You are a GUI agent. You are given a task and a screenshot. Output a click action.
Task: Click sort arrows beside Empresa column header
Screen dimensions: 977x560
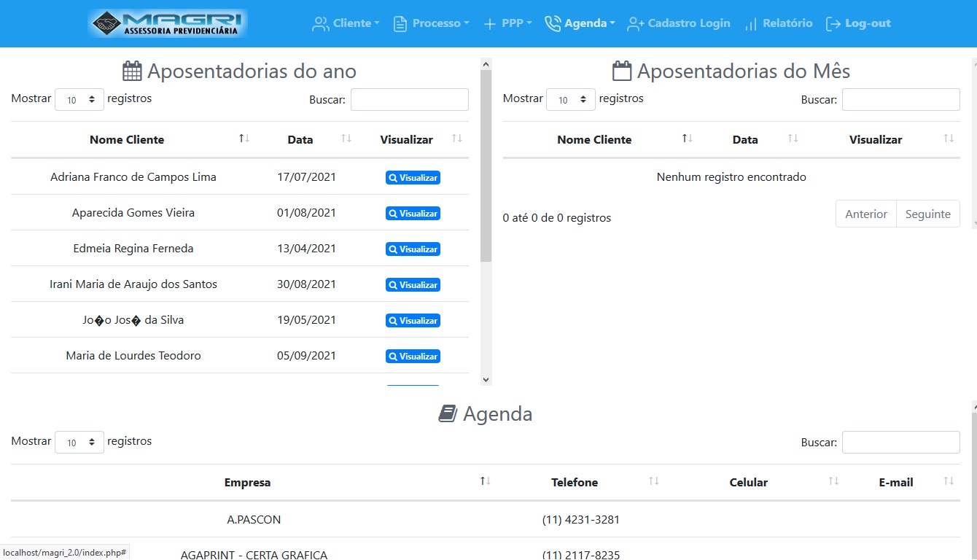click(x=485, y=481)
